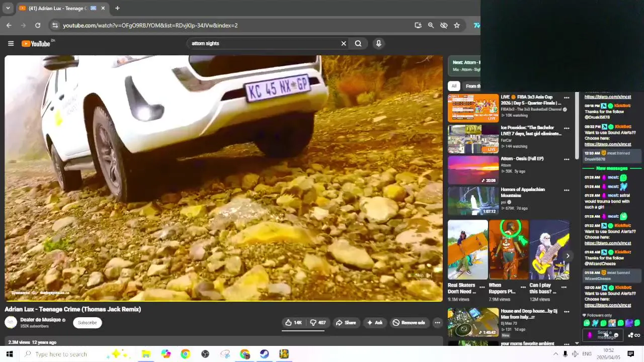Open options for FIBA 3x3 Asia Cup video

click(567, 98)
